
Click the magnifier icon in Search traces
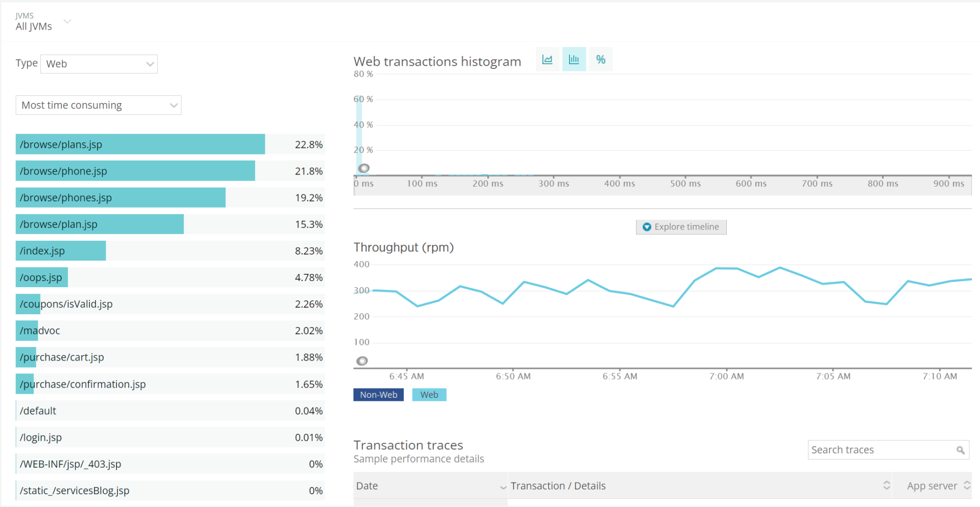961,449
